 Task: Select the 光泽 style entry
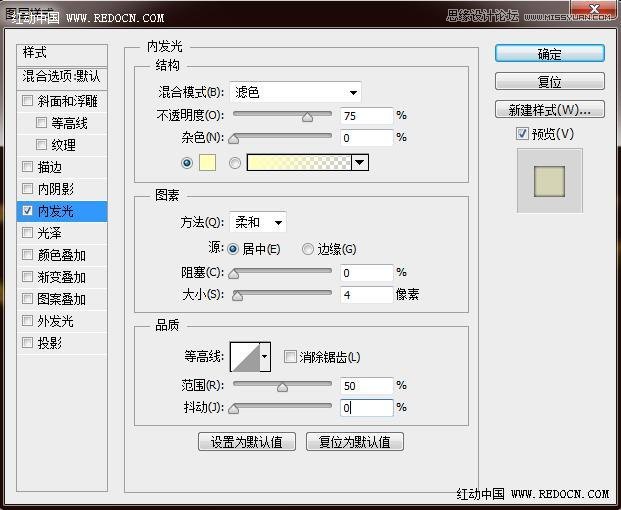[62, 233]
